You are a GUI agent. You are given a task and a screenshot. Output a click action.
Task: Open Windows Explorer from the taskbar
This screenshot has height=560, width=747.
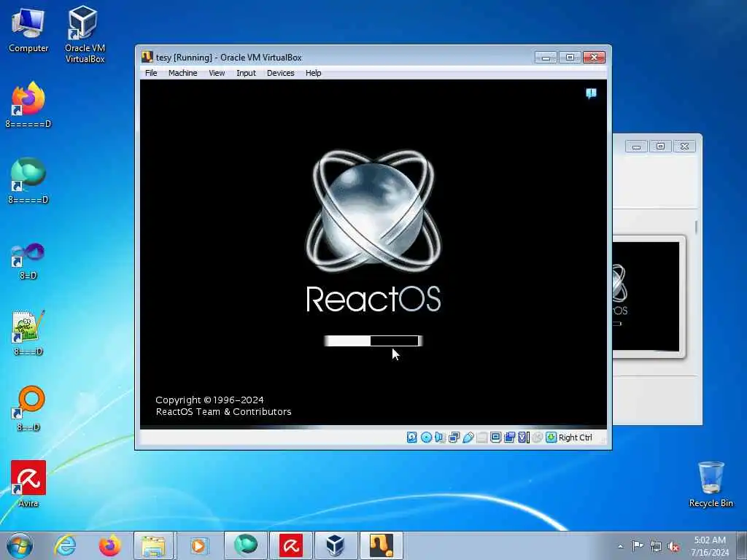click(x=155, y=545)
